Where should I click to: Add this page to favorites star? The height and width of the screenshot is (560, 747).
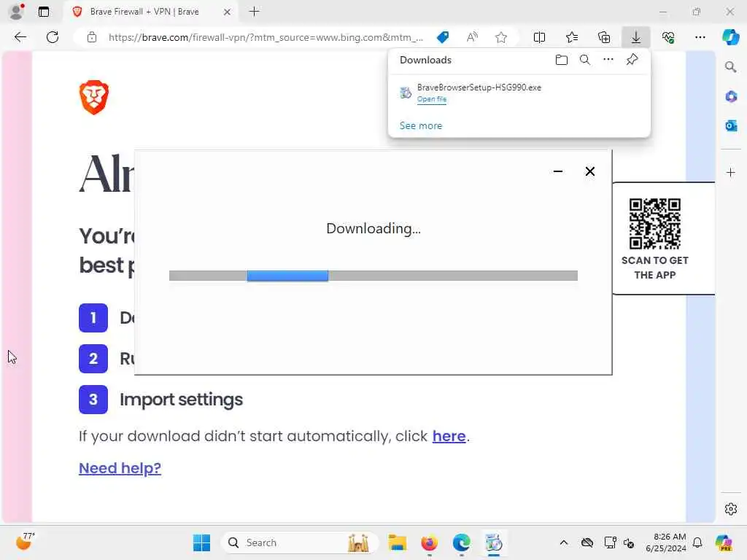[x=500, y=37]
